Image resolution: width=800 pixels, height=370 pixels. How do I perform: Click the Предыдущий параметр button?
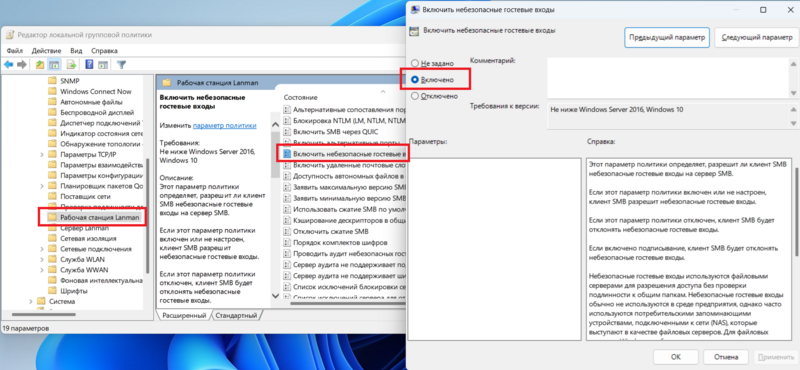coord(667,38)
